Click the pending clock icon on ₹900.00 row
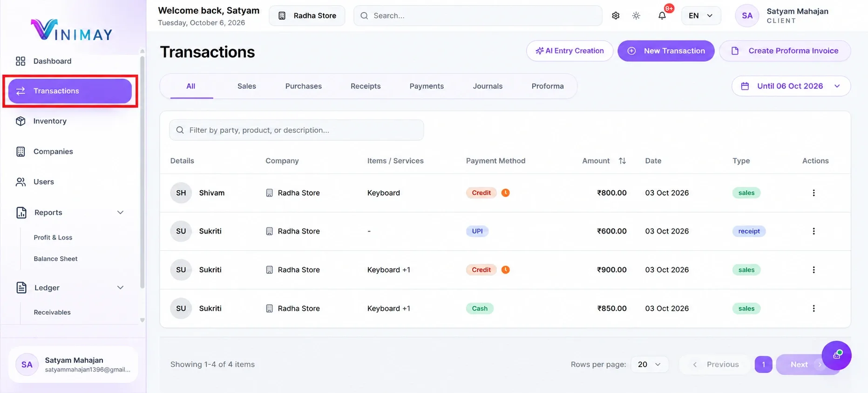Image resolution: width=868 pixels, height=393 pixels. pos(505,269)
